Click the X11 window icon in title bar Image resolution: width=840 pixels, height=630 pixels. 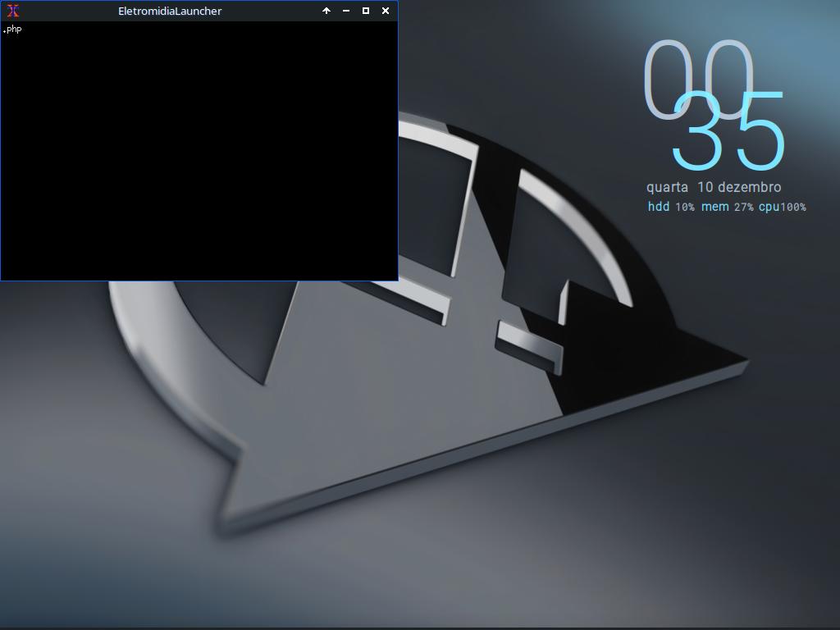point(12,11)
